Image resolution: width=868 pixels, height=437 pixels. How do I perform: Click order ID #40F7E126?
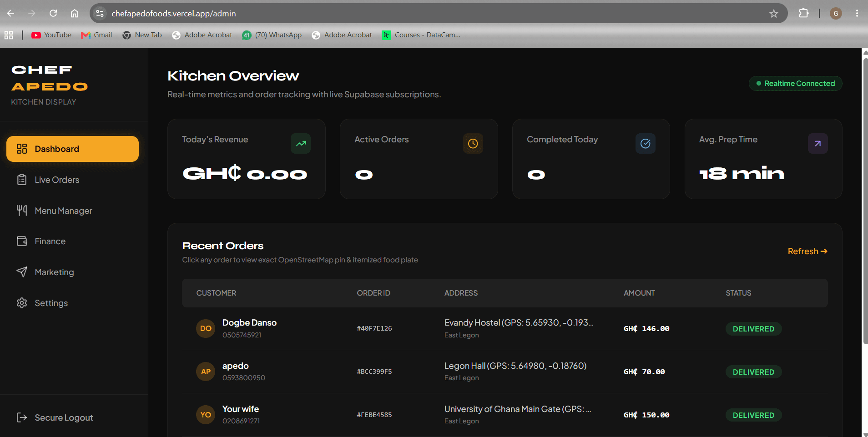pos(374,328)
